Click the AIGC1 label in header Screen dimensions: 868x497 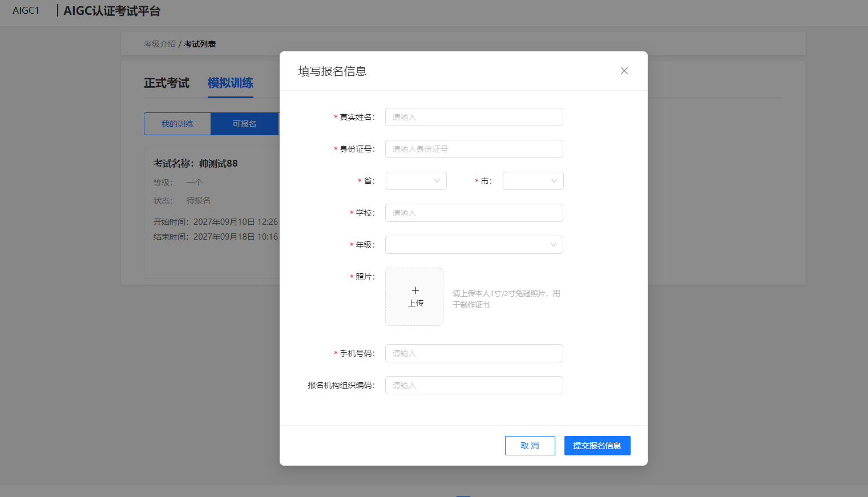[26, 11]
